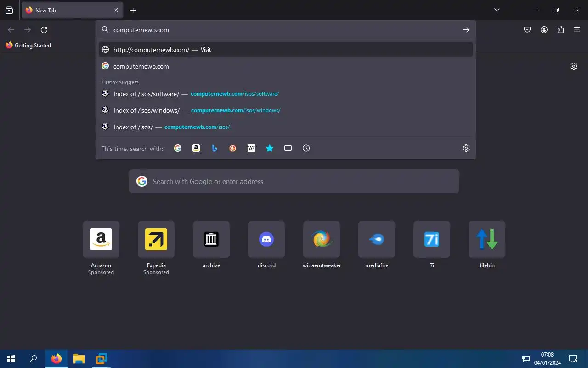Open the new tab page personalize gear
The height and width of the screenshot is (368, 588).
pos(574,66)
